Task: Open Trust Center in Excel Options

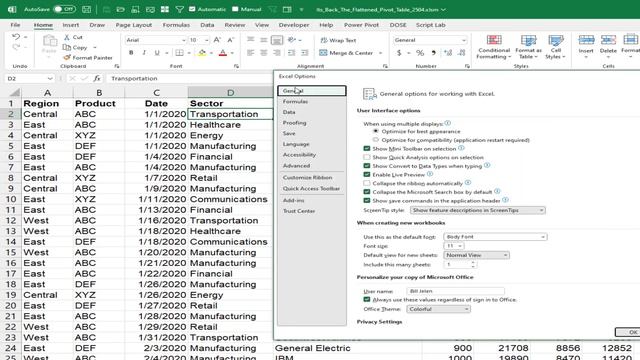Action: point(299,211)
